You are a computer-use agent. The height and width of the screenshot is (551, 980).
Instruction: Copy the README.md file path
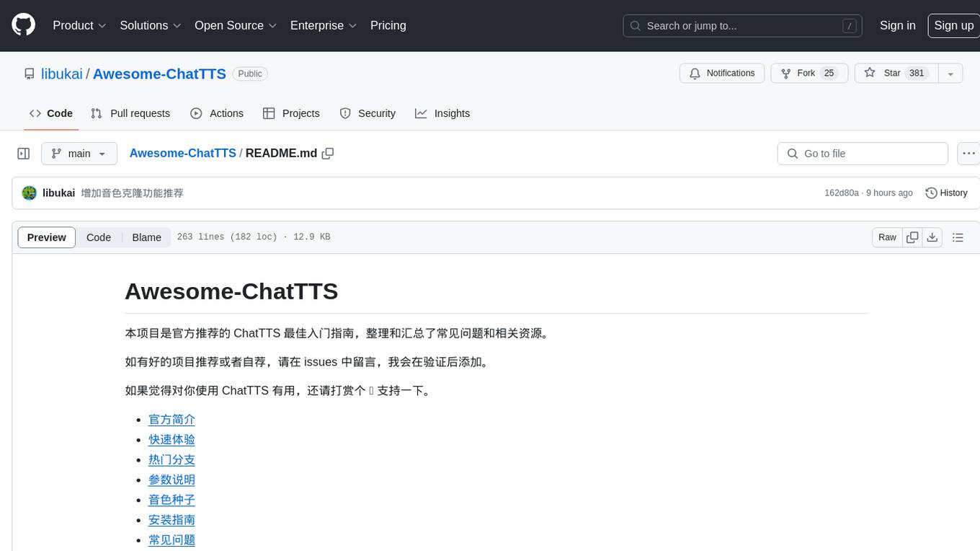click(328, 154)
